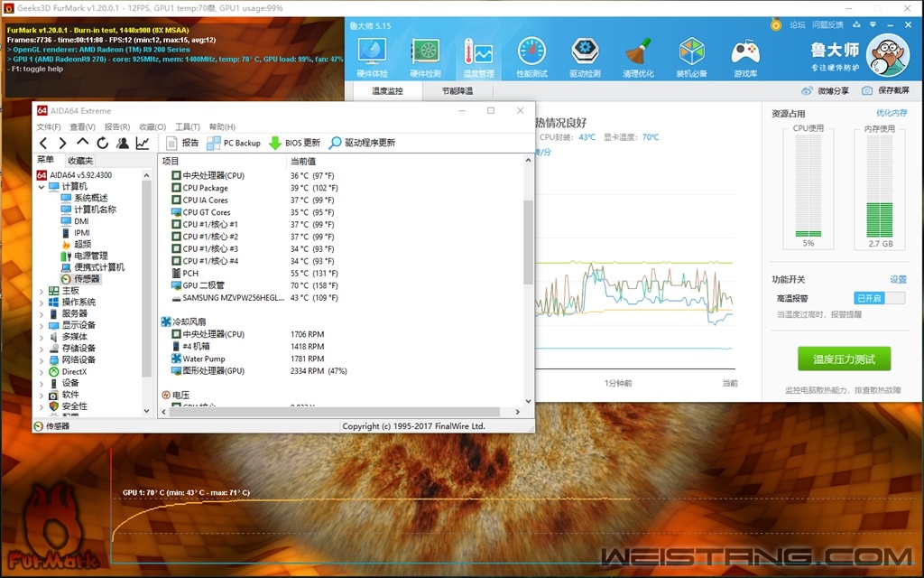This screenshot has height=578, width=924.
Task: Open 帮助(H) menu in AIDA64
Action: [222, 126]
